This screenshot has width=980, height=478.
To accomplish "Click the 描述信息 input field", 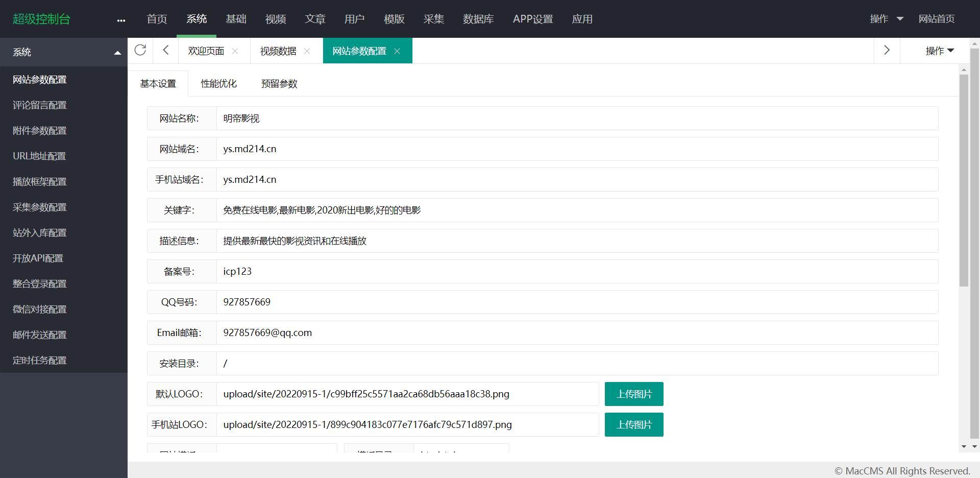I will tap(577, 241).
